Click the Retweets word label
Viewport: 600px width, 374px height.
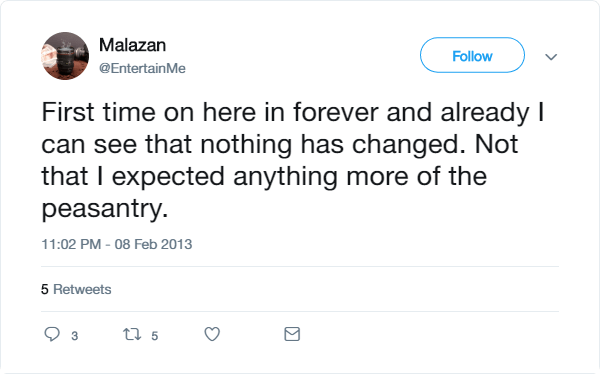[82, 289]
